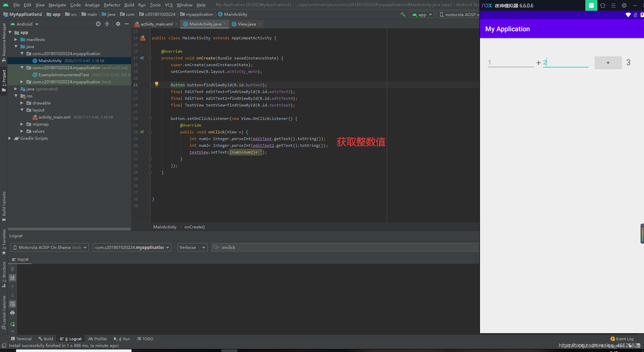Open the process package dropdown in Logcat

[132, 247]
